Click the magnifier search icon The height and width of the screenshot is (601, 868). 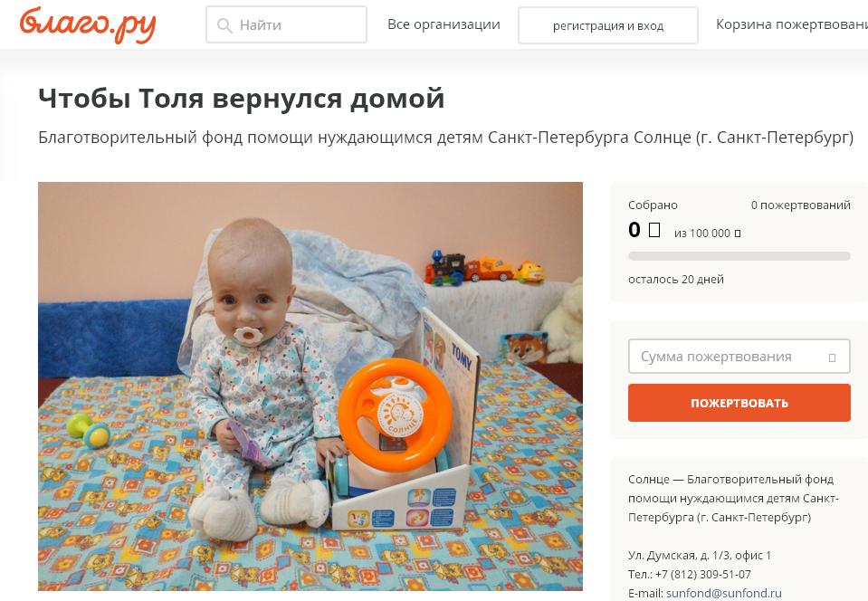pos(224,25)
